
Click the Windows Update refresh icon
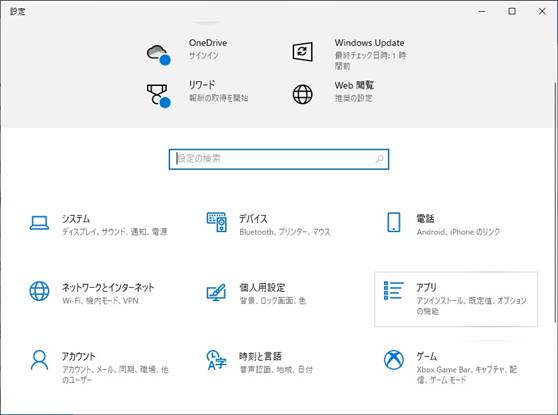302,52
